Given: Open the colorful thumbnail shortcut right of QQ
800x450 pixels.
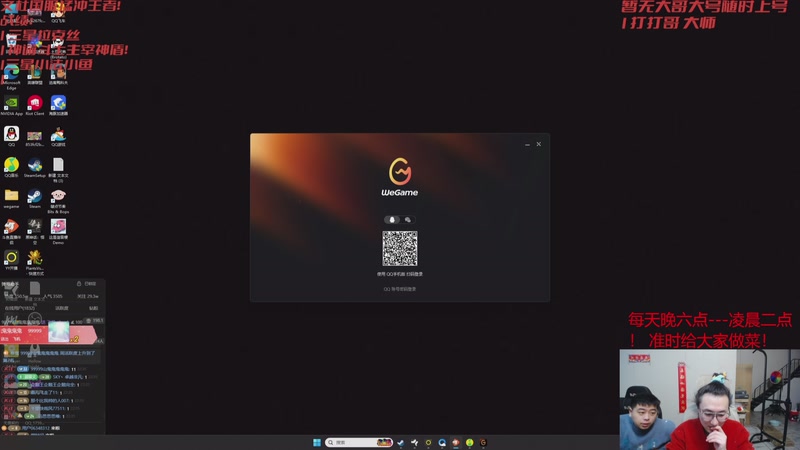Looking at the screenshot, I should click(35, 138).
